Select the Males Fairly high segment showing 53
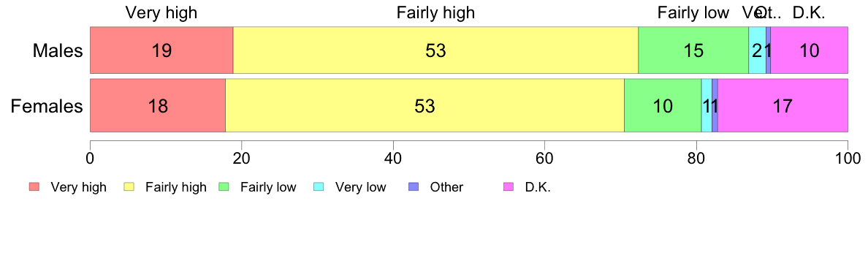The width and height of the screenshot is (868, 269). coord(435,50)
